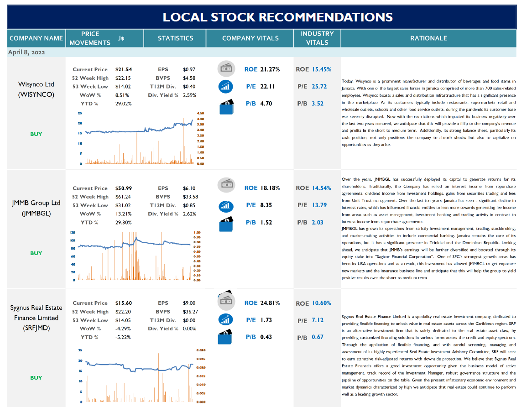Select the Sygnus BVPS value $36.27

tap(190, 312)
